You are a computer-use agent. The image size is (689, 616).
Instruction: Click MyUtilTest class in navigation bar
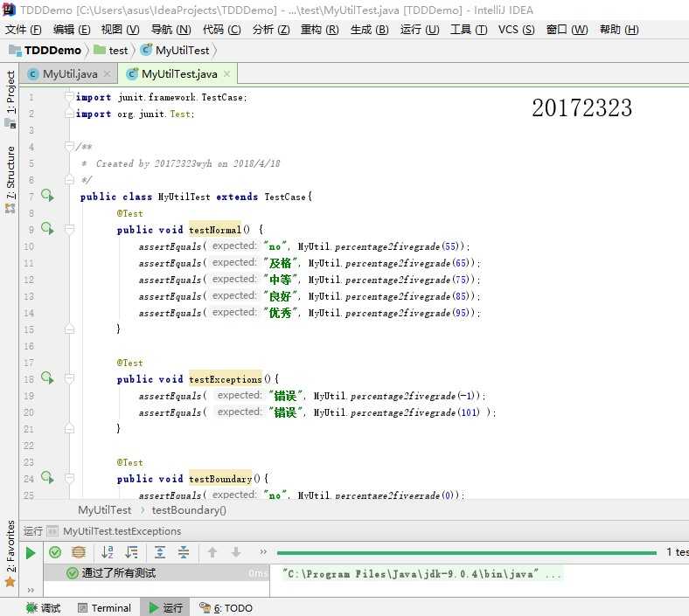[x=176, y=51]
